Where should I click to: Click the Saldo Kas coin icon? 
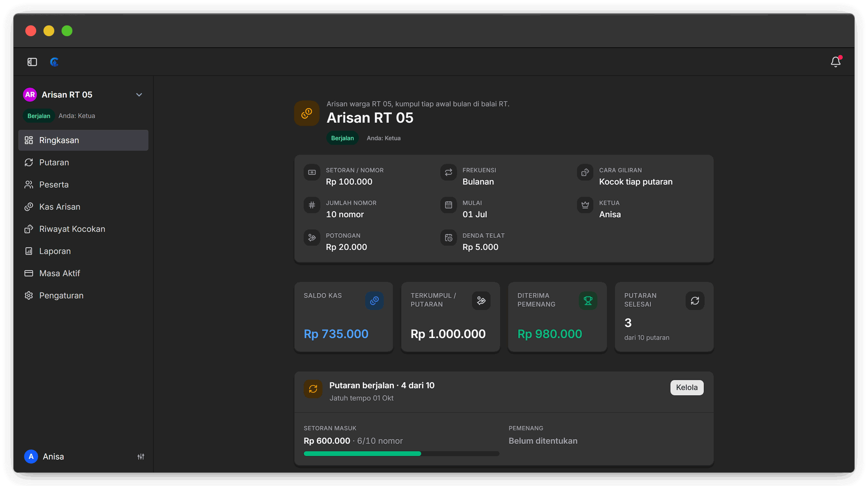(374, 300)
